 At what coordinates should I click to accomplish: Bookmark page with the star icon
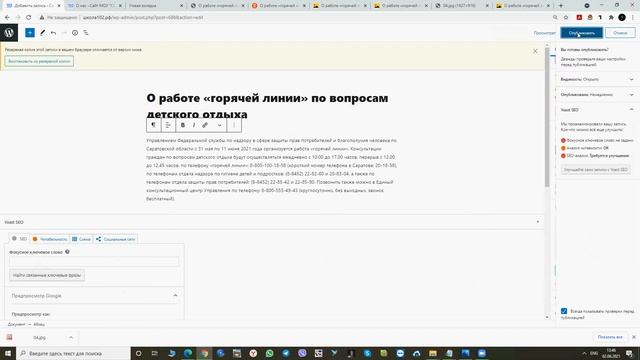566,18
